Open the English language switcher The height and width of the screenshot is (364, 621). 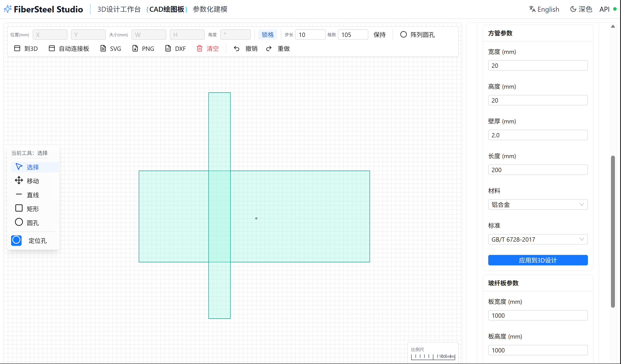(544, 9)
